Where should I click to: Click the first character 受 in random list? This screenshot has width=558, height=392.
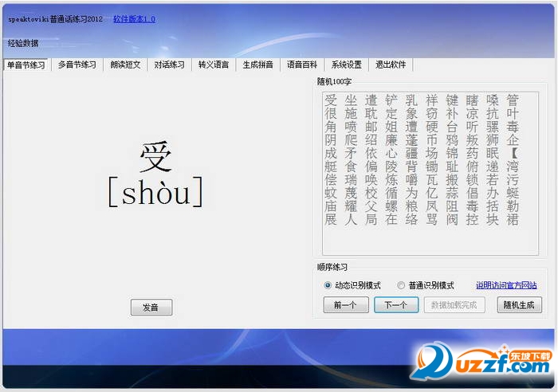(331, 100)
